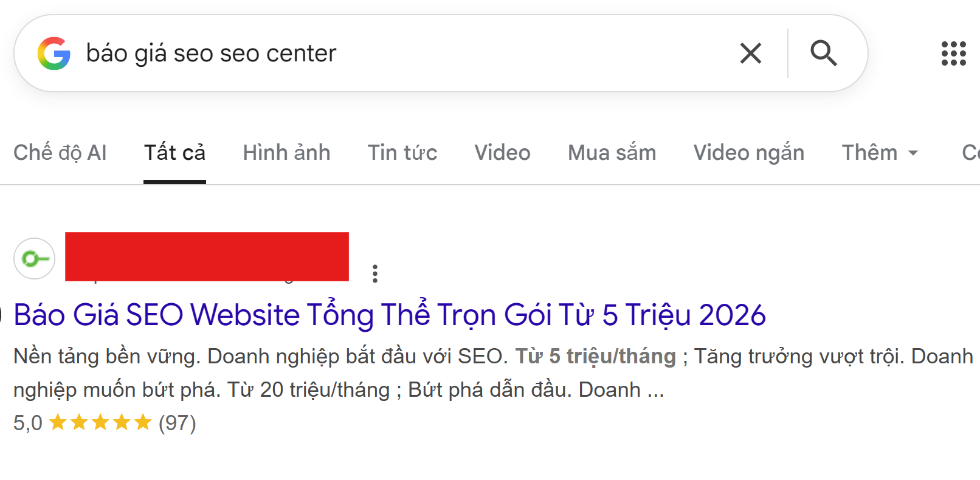Open the Google apps grid
980x480 pixels.
(x=953, y=53)
